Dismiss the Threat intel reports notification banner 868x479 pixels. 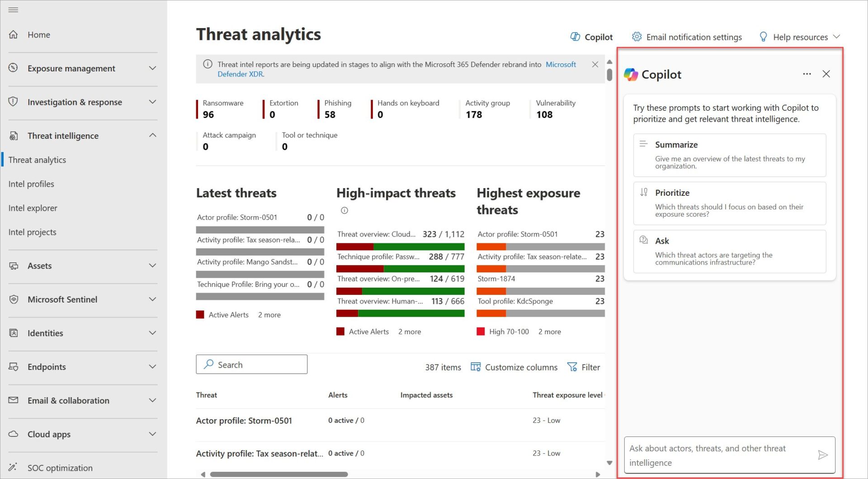(x=595, y=64)
